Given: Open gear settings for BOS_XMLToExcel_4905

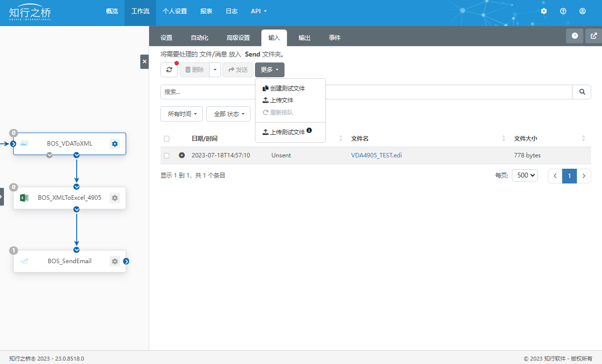Looking at the screenshot, I should pyautogui.click(x=115, y=198).
